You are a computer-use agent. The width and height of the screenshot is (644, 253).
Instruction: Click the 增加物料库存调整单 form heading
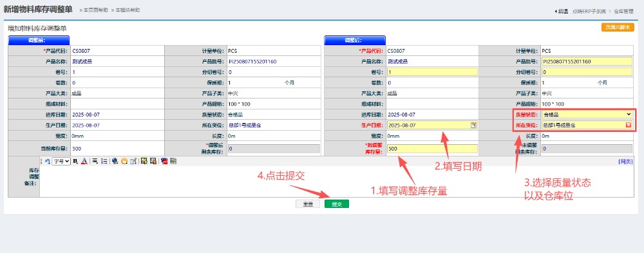[37, 28]
